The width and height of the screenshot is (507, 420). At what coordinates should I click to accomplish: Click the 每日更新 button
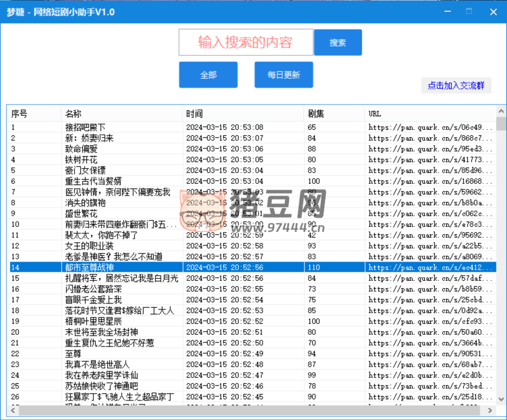click(x=284, y=75)
